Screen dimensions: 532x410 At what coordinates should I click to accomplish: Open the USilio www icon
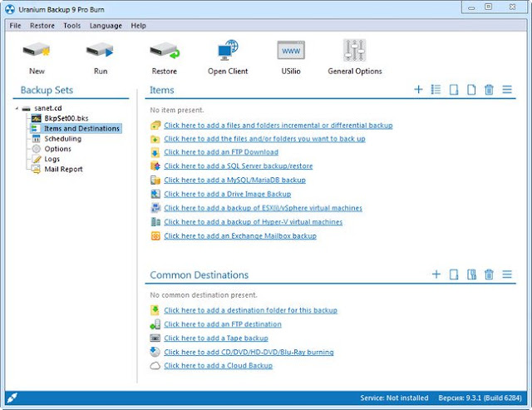click(291, 50)
